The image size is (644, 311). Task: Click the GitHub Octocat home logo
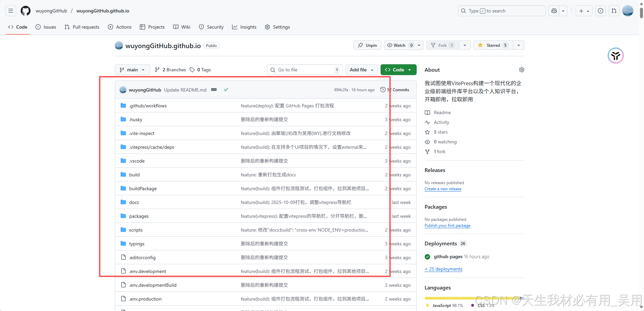pos(25,10)
